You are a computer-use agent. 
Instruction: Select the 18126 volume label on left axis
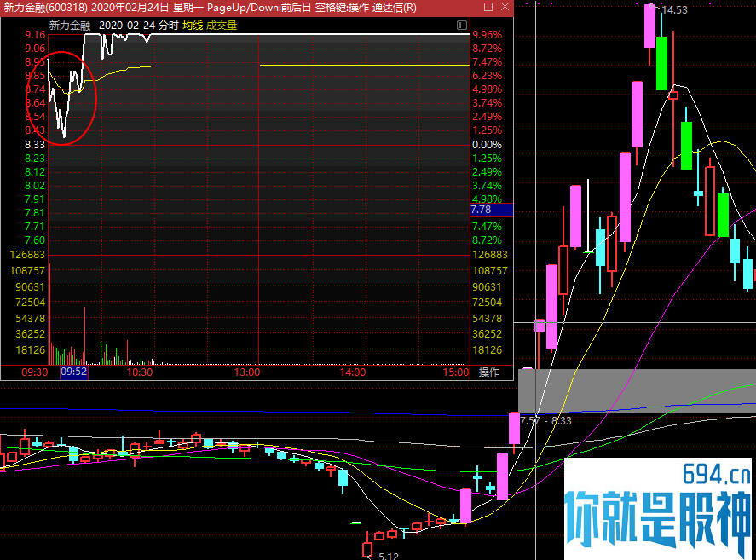(31, 350)
